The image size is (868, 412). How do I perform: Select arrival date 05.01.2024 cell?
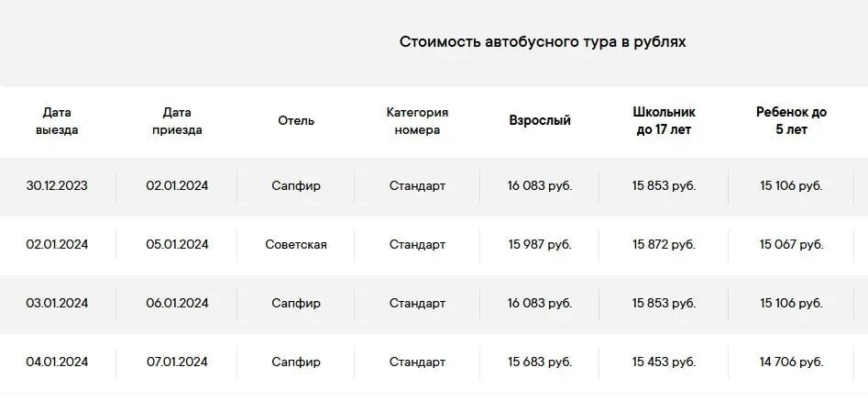coord(177,244)
